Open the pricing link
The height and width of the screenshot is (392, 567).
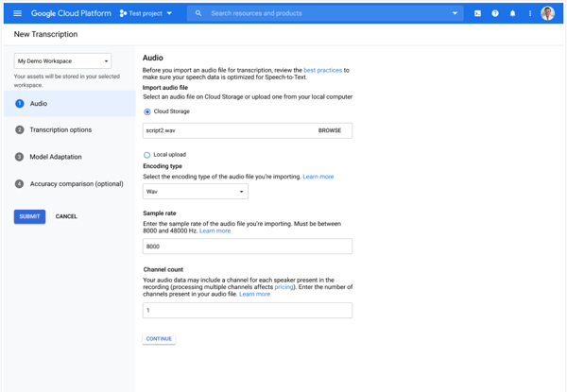[x=283, y=287]
